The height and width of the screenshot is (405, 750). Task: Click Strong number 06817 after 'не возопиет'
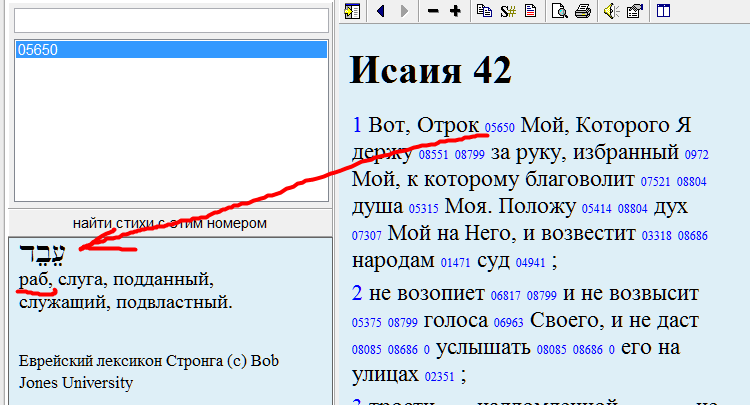coord(506,296)
